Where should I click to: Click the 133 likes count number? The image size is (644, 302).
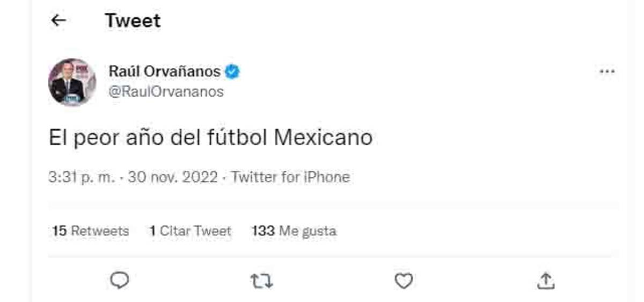point(262,231)
